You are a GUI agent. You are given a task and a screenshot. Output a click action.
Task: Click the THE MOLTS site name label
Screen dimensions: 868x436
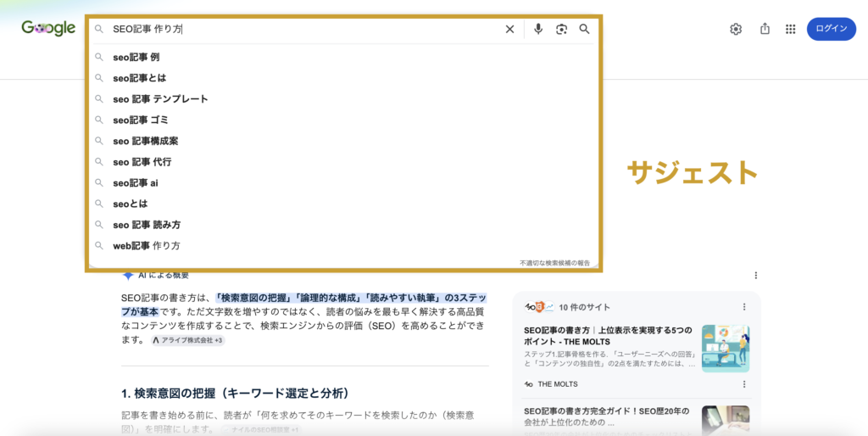click(558, 384)
